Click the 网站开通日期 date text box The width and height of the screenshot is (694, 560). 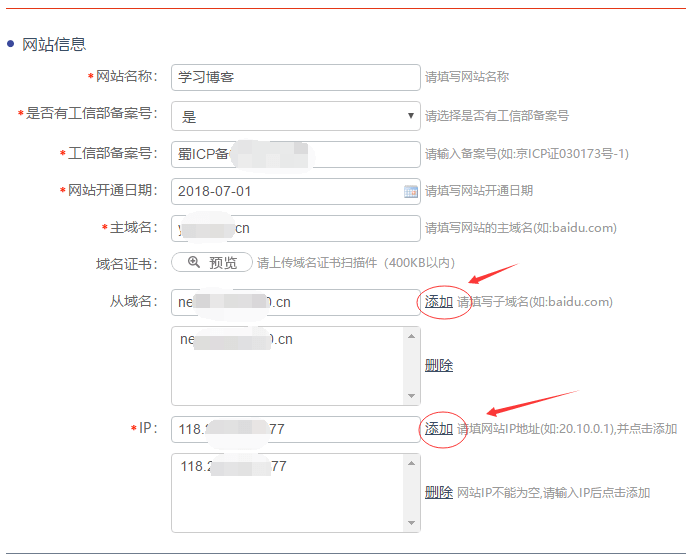[285, 191]
